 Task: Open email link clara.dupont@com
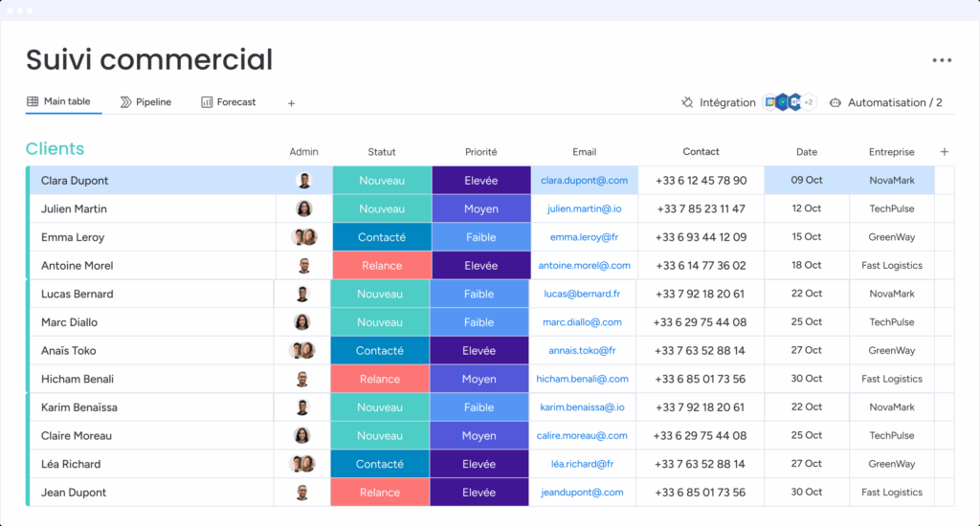tap(585, 181)
